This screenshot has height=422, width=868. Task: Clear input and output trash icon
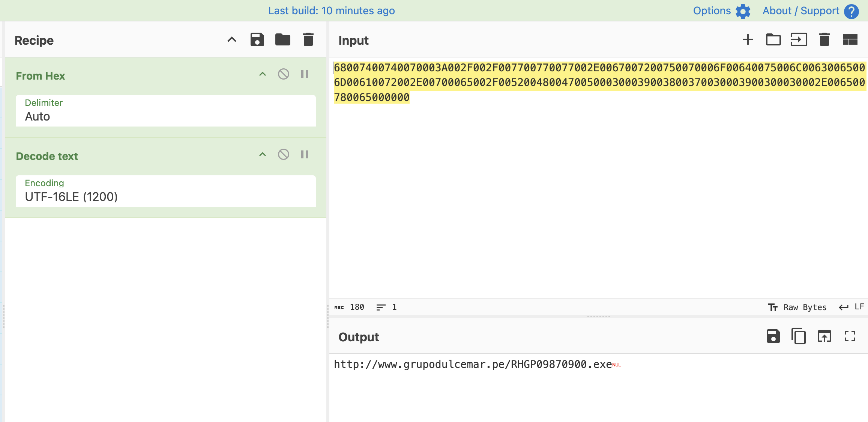[824, 40]
